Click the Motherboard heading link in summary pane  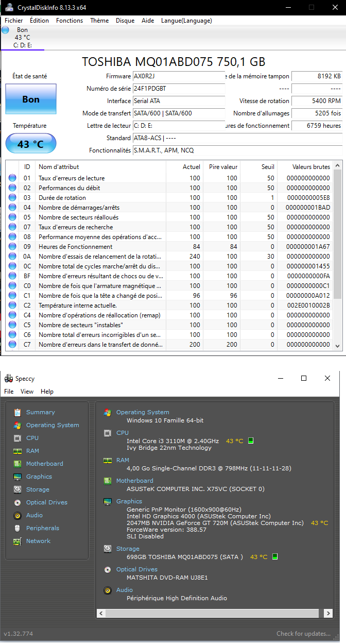click(135, 481)
